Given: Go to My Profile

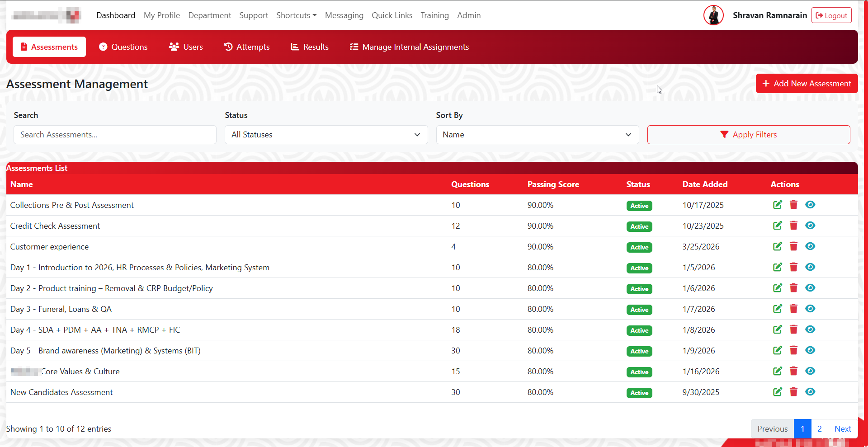Looking at the screenshot, I should [x=162, y=15].
